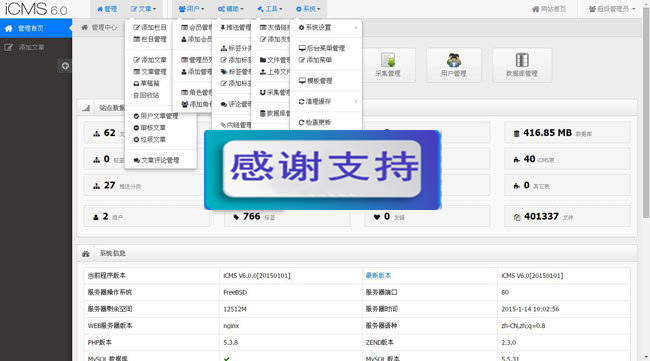Expand the 用户 dropdown in the top bar
This screenshot has height=361, width=650.
point(191,9)
